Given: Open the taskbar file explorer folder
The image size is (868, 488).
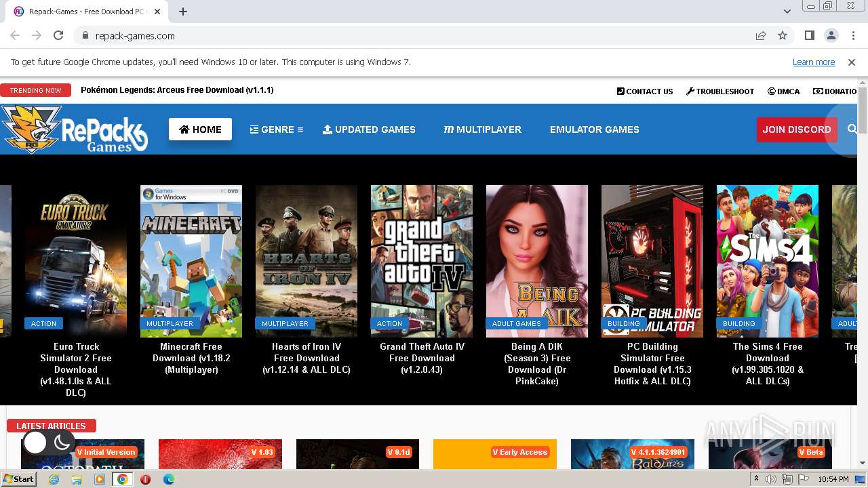Looking at the screenshot, I should (77, 479).
